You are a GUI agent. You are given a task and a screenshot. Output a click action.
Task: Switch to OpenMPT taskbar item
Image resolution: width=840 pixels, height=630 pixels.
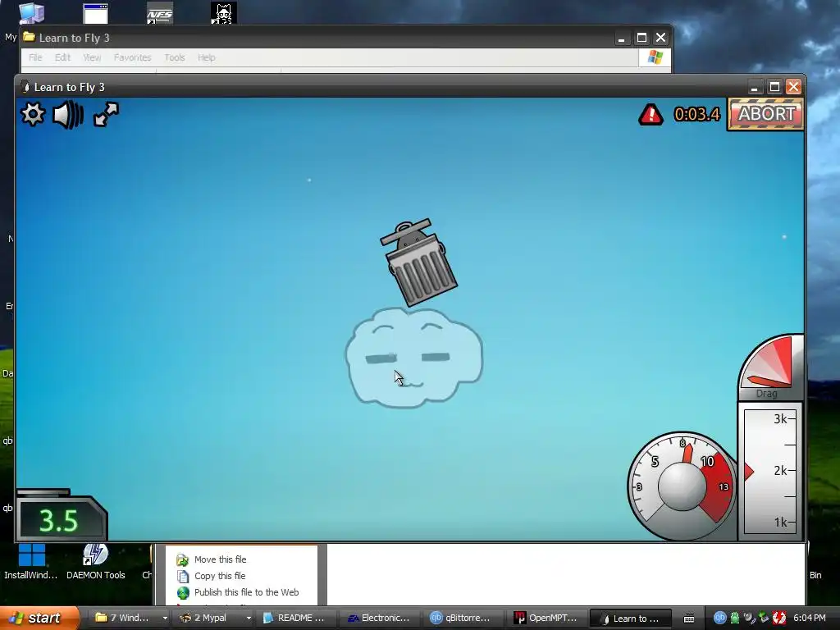pyautogui.click(x=547, y=618)
